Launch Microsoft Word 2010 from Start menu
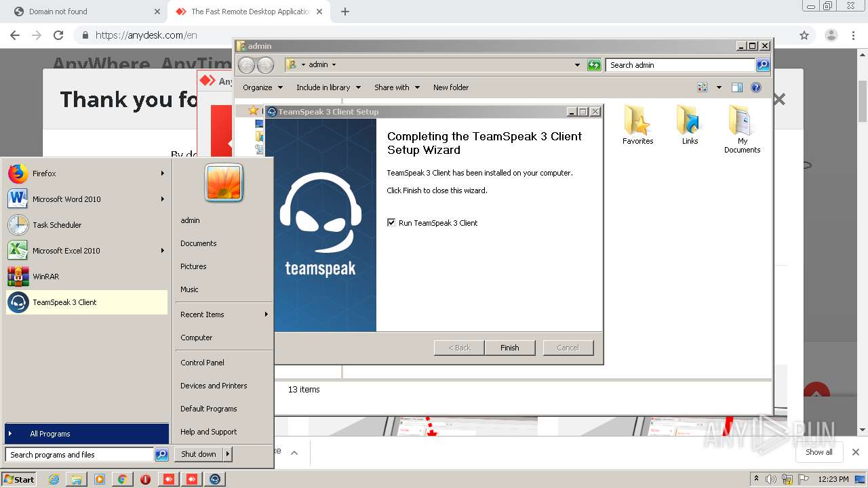This screenshot has height=488, width=868. tap(87, 199)
